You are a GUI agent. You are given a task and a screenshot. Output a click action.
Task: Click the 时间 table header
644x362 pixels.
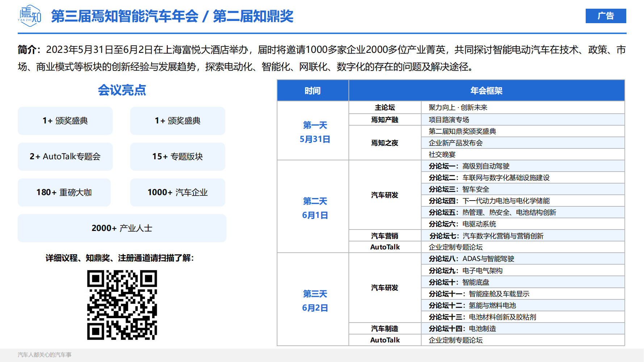pyautogui.click(x=313, y=90)
